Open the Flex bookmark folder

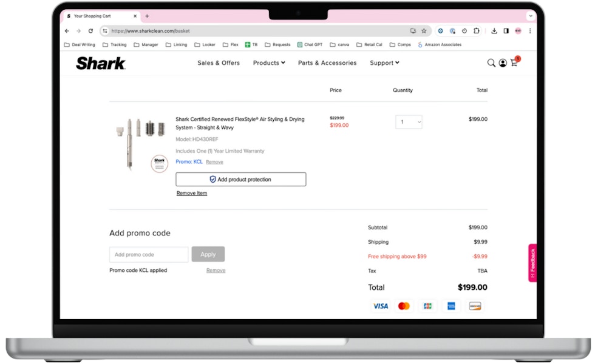231,45
